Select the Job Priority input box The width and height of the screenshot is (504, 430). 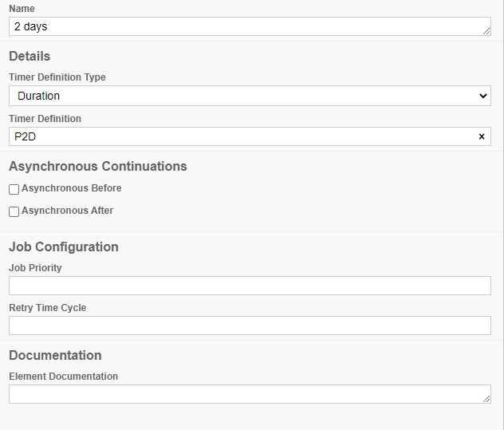point(250,286)
